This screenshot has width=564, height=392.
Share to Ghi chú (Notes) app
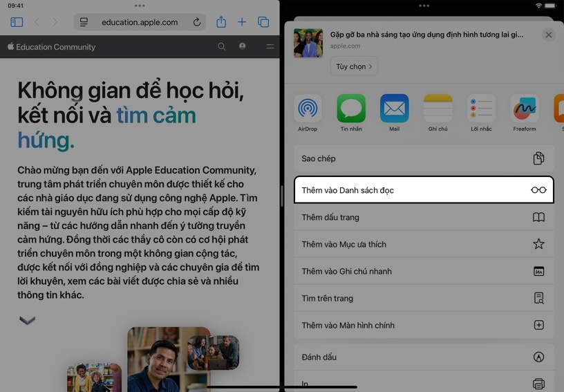(x=438, y=109)
